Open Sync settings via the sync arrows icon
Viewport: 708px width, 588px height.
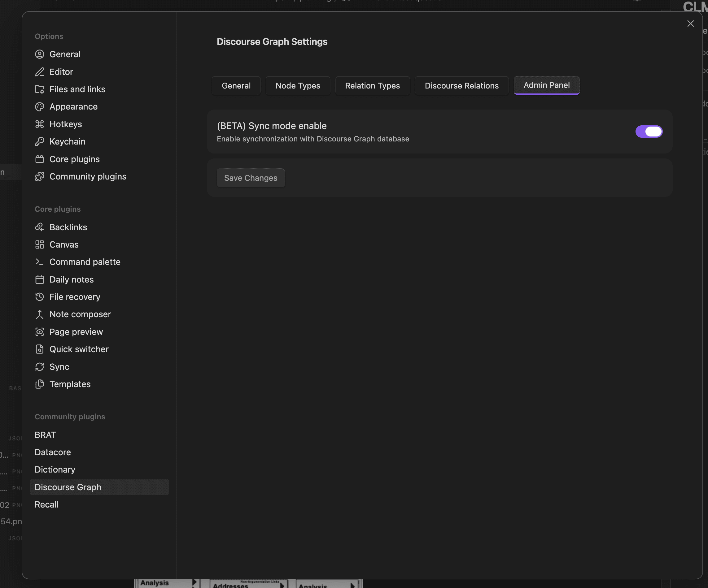pyautogui.click(x=40, y=367)
